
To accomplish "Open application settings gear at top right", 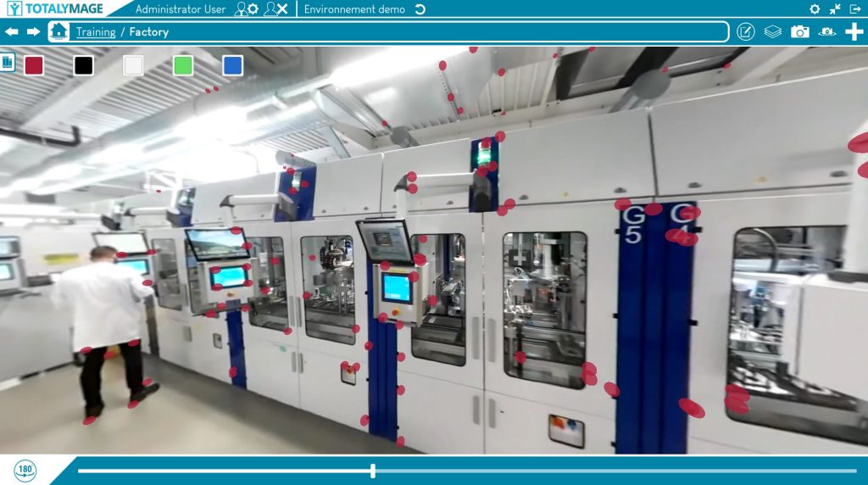I will coord(815,8).
